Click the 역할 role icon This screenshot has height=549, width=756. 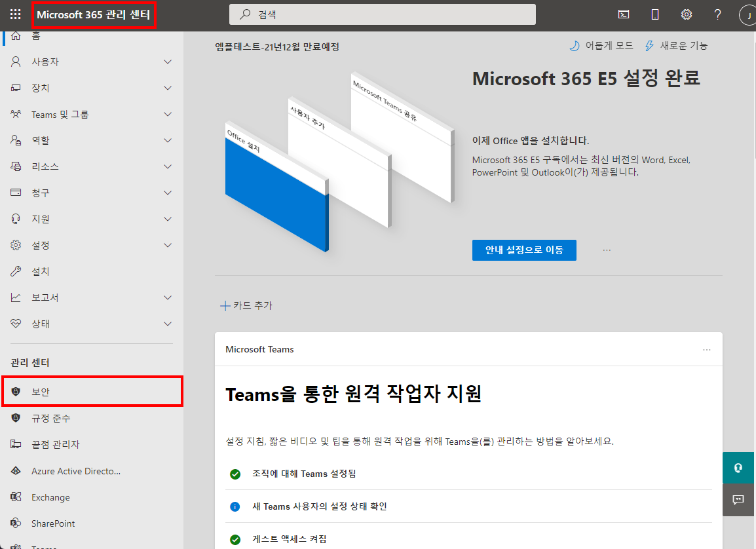click(16, 140)
